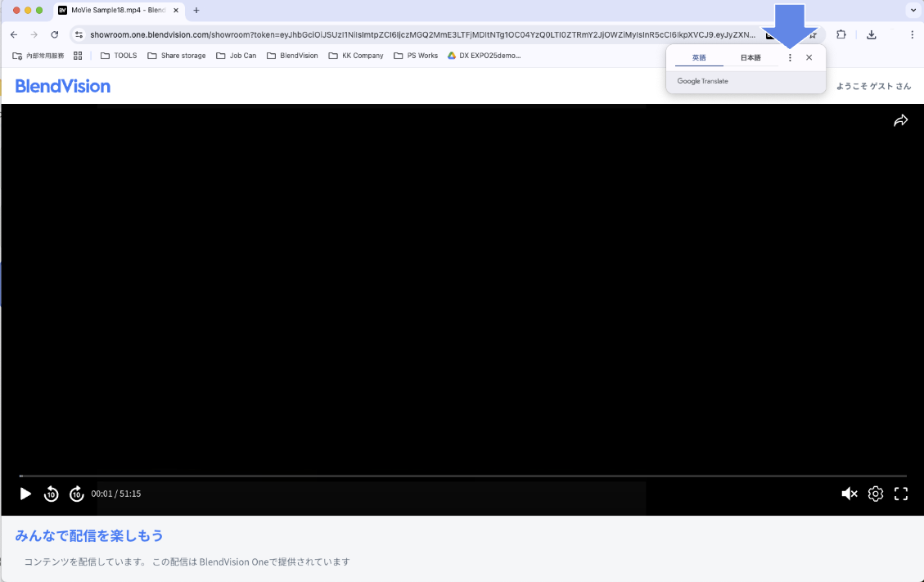
Task: Click the share arrow icon
Action: [900, 121]
